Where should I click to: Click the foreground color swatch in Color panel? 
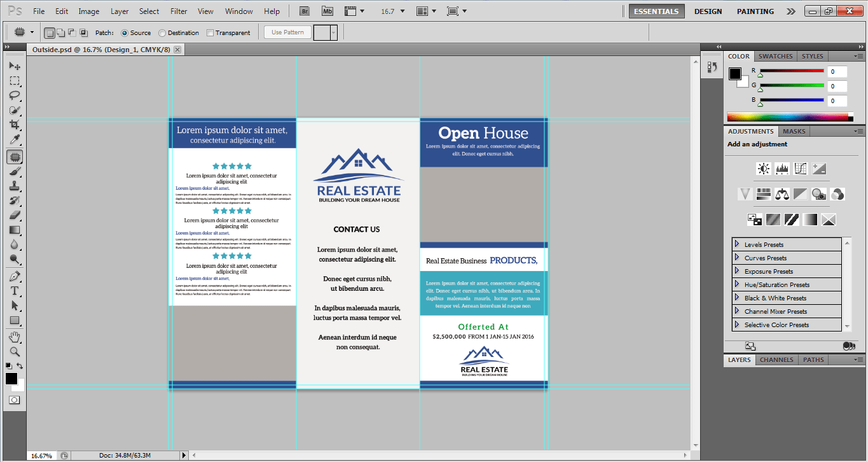(x=734, y=74)
